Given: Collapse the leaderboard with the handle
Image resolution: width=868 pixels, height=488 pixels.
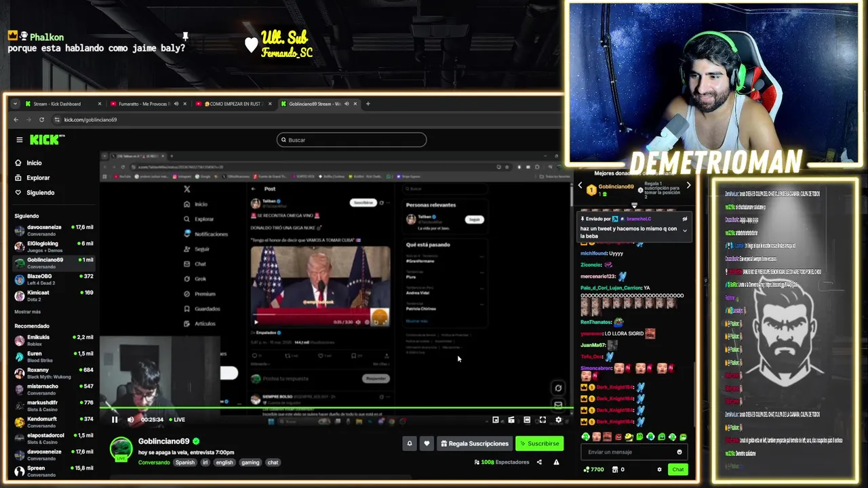Looking at the screenshot, I should (x=634, y=205).
